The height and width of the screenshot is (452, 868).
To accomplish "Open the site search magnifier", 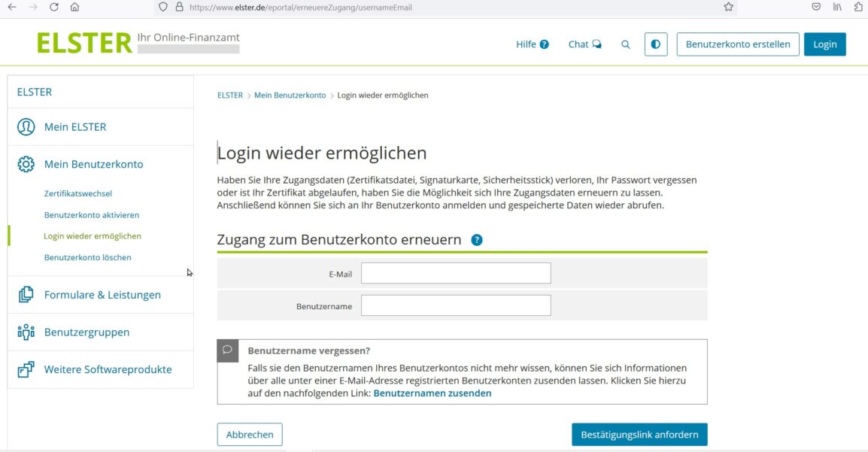I will pos(626,44).
